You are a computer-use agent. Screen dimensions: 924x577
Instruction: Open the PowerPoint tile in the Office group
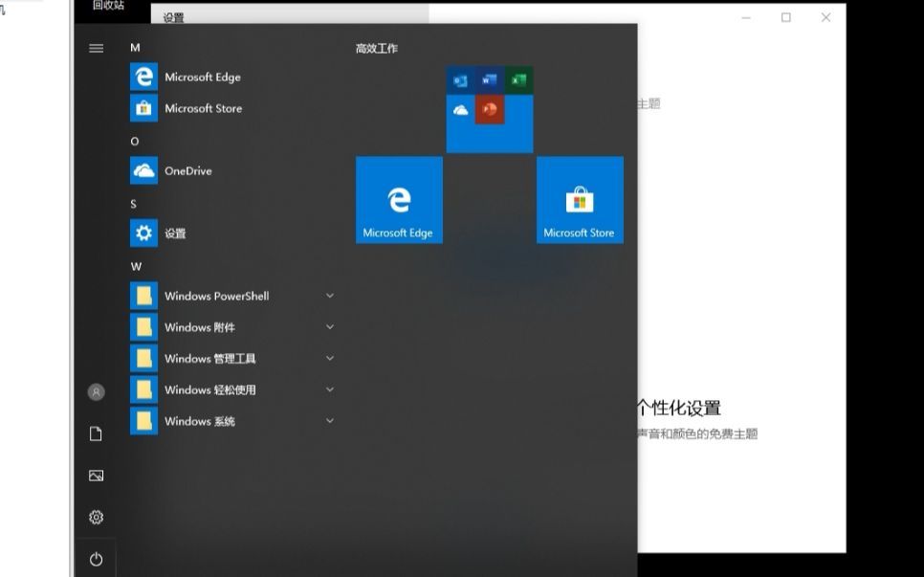(x=489, y=110)
